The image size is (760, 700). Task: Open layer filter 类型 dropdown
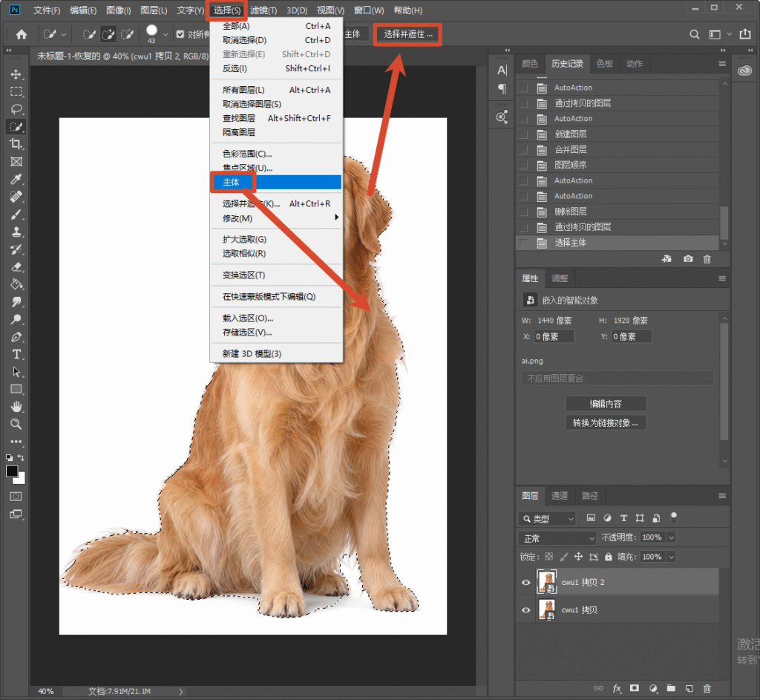pos(547,519)
